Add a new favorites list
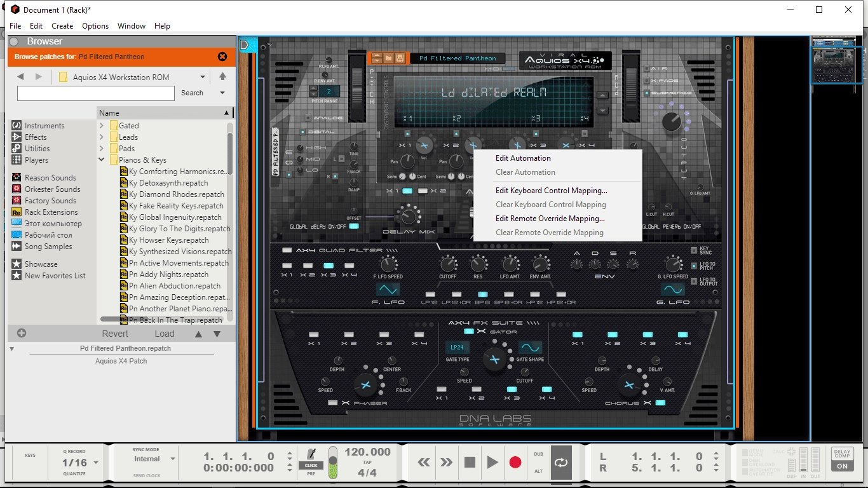 (x=22, y=333)
